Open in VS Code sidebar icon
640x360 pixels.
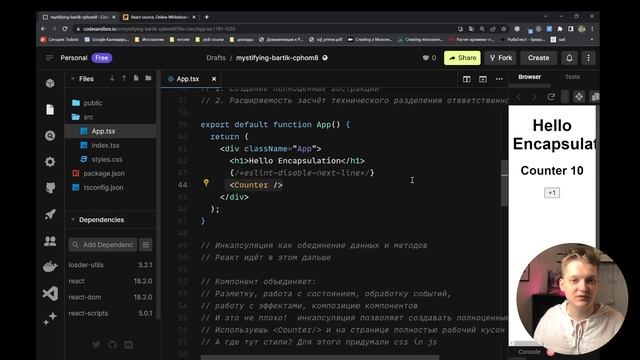[x=50, y=293]
